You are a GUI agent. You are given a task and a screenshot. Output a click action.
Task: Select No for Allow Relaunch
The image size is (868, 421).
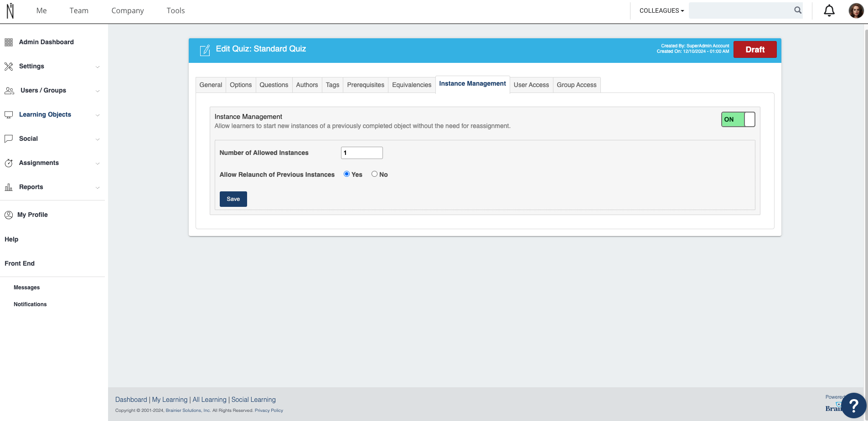point(374,174)
